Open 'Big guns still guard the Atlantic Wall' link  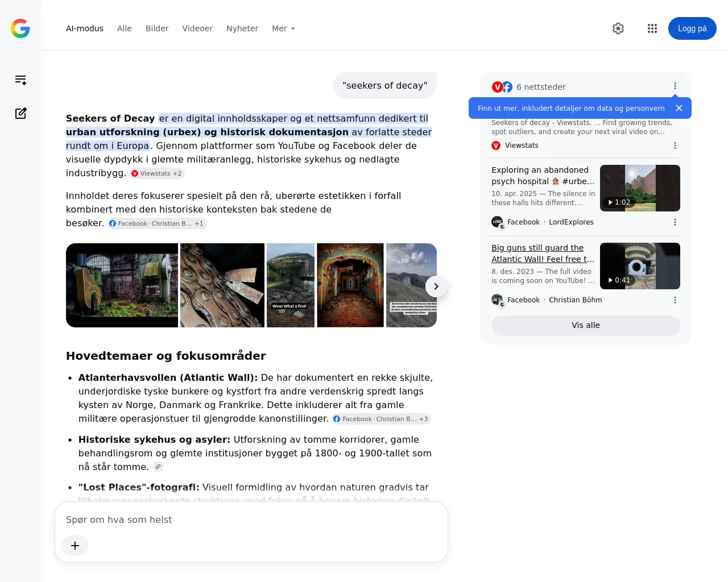pos(543,253)
